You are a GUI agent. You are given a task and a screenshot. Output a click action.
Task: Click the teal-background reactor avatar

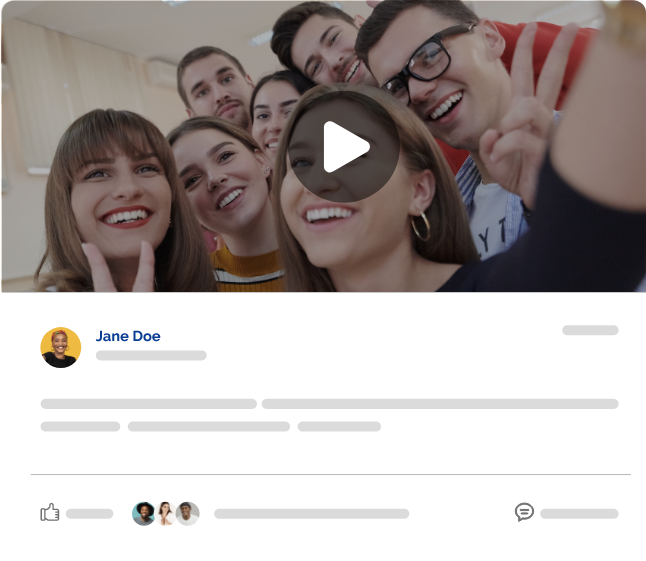(x=144, y=513)
